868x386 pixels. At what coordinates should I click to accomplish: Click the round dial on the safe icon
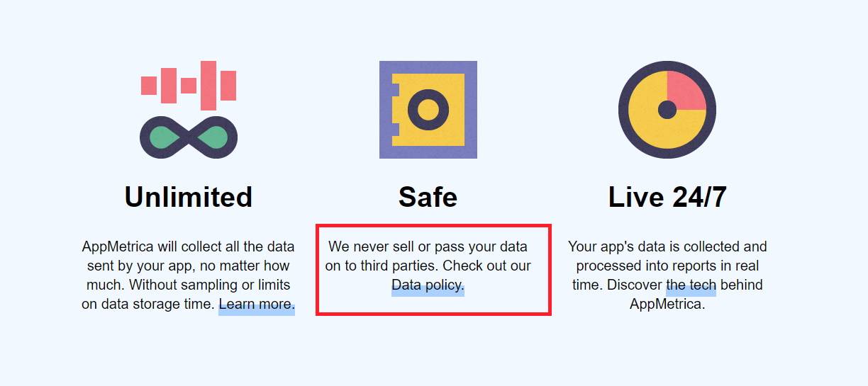pyautogui.click(x=428, y=110)
